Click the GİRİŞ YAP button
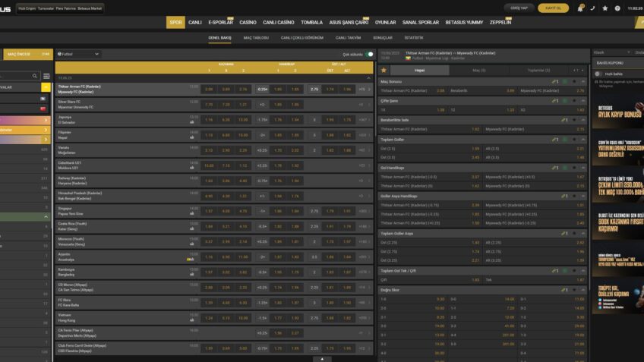Screen dimensions: 644x362 [x=519, y=8]
